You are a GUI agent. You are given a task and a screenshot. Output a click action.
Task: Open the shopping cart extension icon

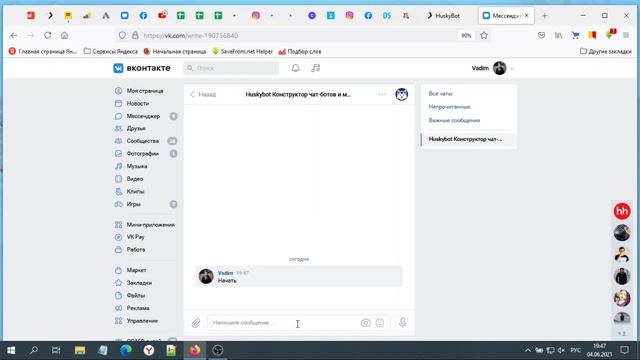[x=576, y=36]
